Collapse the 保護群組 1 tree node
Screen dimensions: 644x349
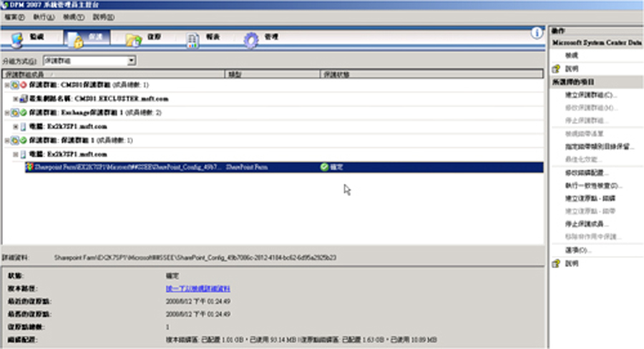click(7, 140)
